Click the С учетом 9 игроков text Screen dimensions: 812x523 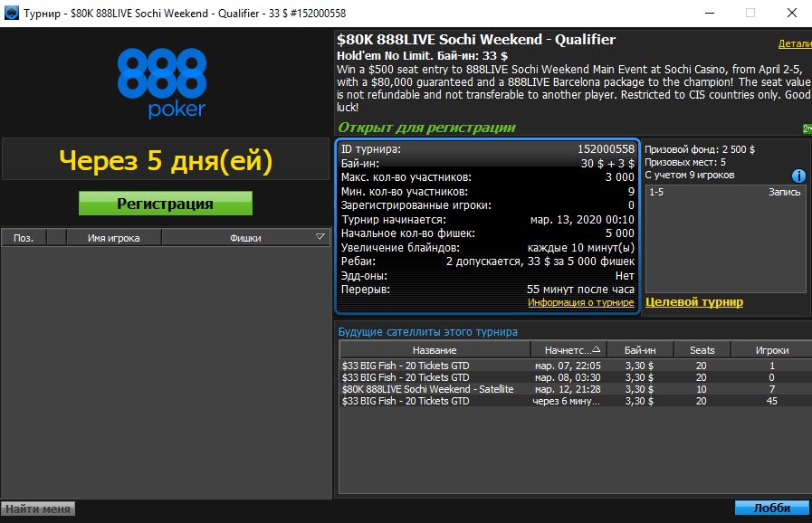[689, 175]
